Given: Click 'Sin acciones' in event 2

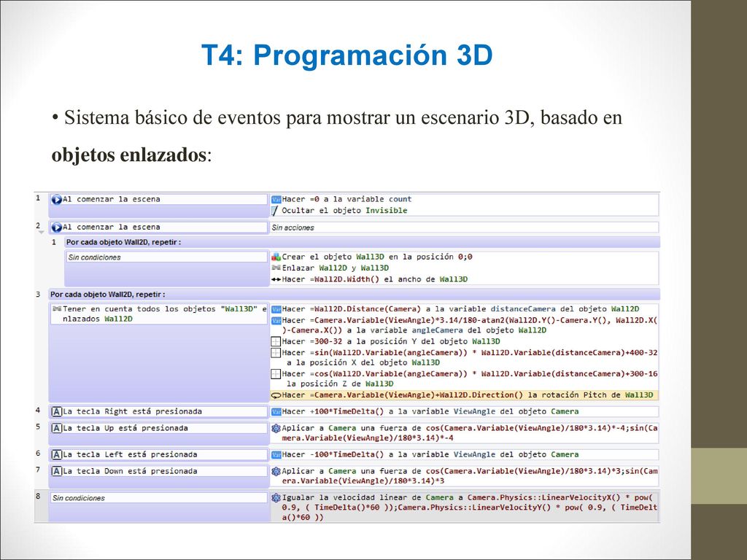Looking at the screenshot, I should click(x=293, y=228).
